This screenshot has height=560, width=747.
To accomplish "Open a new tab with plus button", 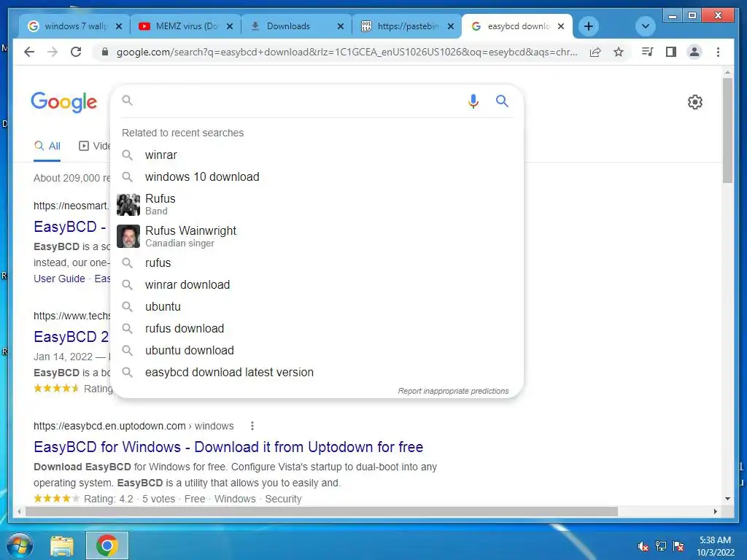I will pos(589,26).
